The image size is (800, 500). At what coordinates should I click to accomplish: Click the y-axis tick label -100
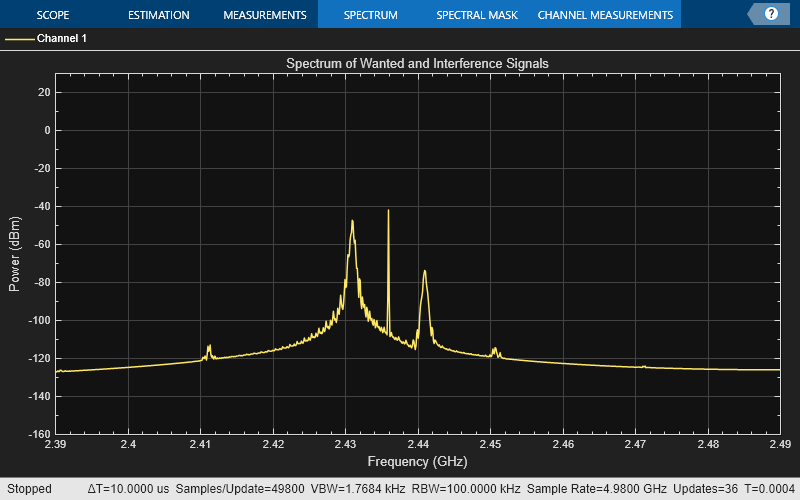[x=40, y=320]
